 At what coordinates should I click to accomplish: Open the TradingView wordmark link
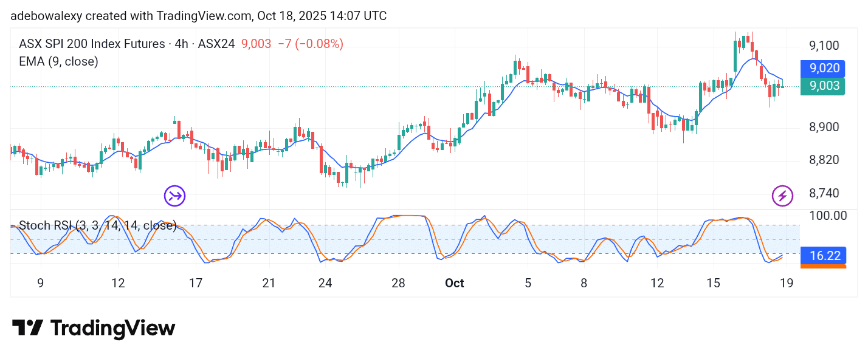point(112,329)
